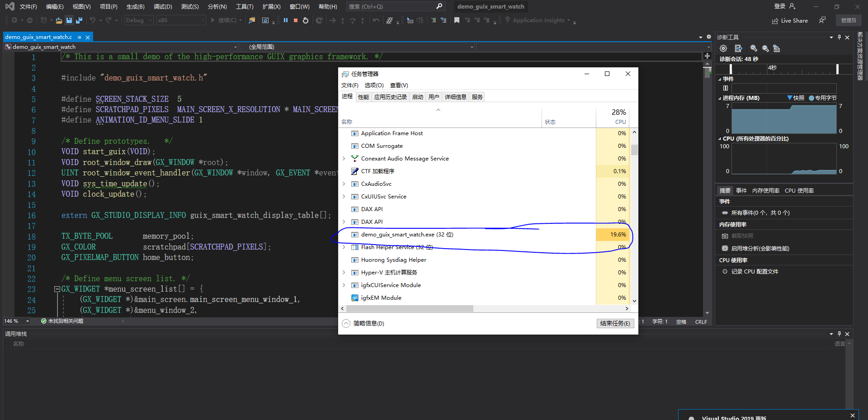
Task: Click Task Manager vertical scrollbar thumb
Action: click(x=634, y=150)
